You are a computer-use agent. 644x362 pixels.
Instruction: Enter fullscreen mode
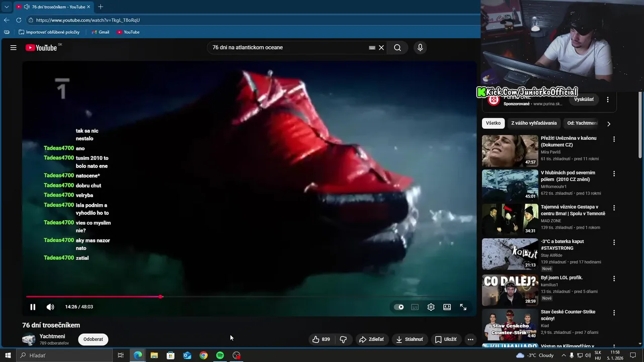click(463, 307)
